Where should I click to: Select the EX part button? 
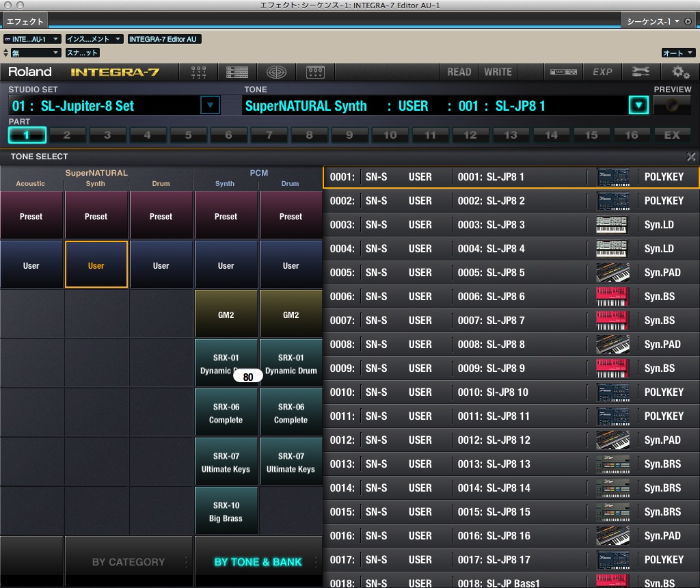tap(673, 135)
